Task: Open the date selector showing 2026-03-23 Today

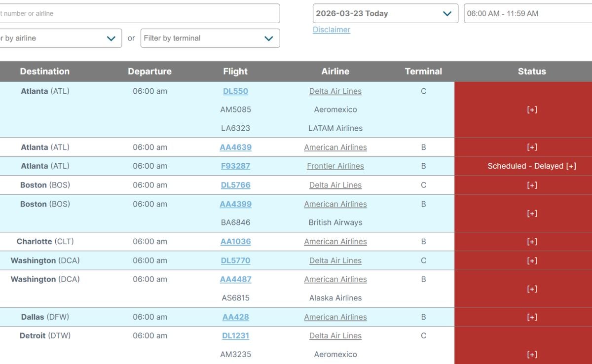Action: coord(385,14)
